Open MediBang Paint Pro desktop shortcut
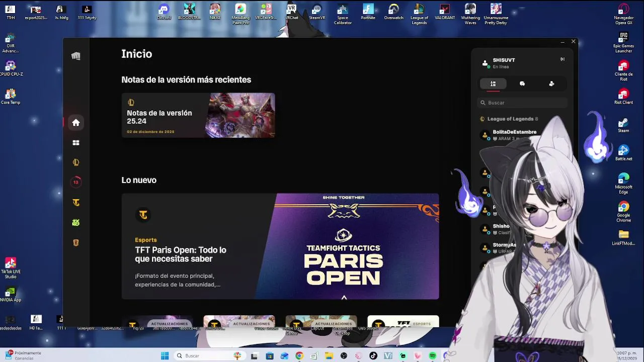Viewport: 644px width, 362px height. point(240,14)
